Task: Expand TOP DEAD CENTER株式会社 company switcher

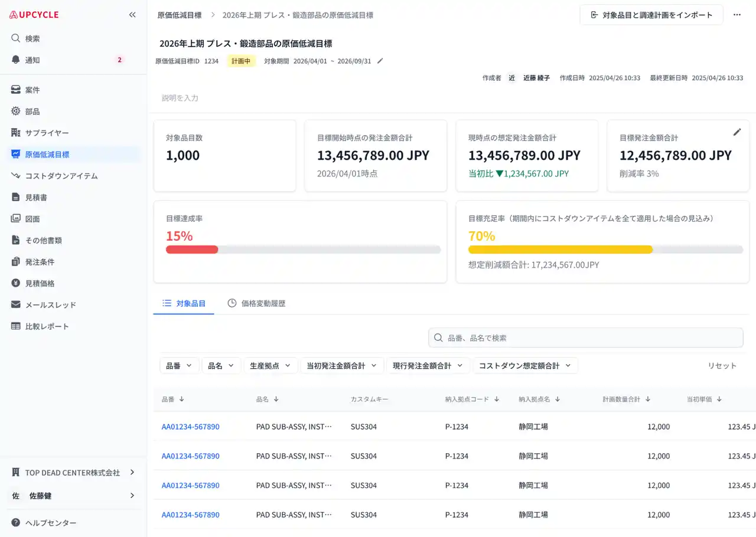Action: click(73, 472)
